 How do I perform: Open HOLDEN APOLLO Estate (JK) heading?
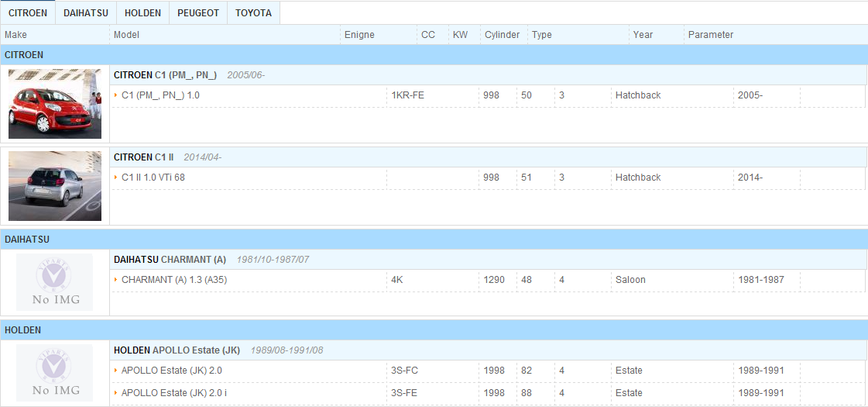click(x=177, y=350)
